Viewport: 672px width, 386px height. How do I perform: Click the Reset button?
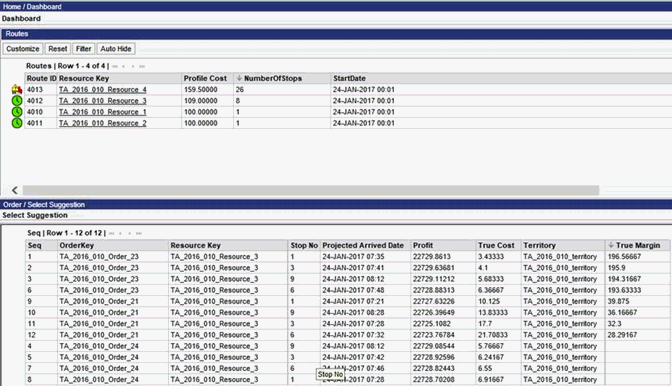tap(57, 49)
